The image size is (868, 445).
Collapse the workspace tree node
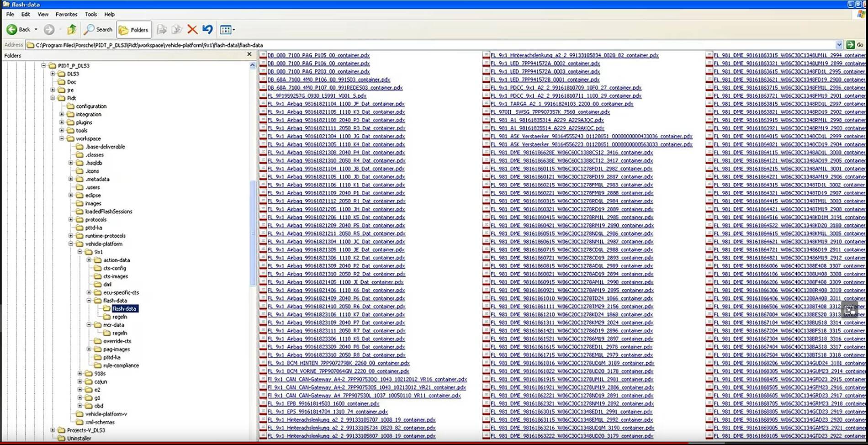pos(62,138)
